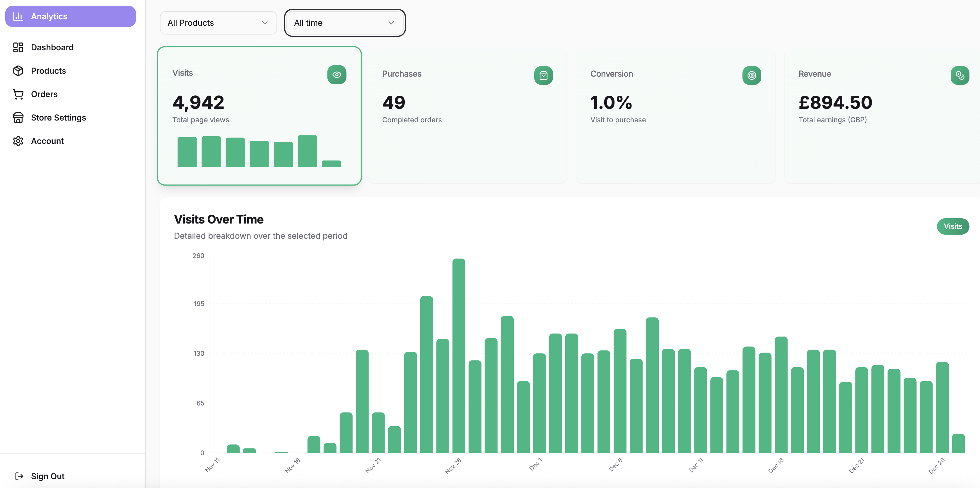The height and width of the screenshot is (488, 980).
Task: Toggle the Visits legend pill on the chart
Action: coord(952,226)
